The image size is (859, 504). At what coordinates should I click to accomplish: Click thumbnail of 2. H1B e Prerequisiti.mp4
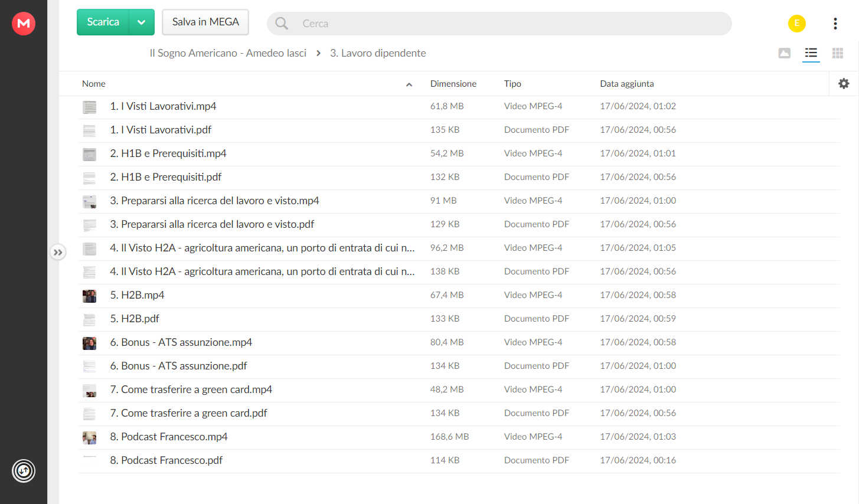click(89, 155)
